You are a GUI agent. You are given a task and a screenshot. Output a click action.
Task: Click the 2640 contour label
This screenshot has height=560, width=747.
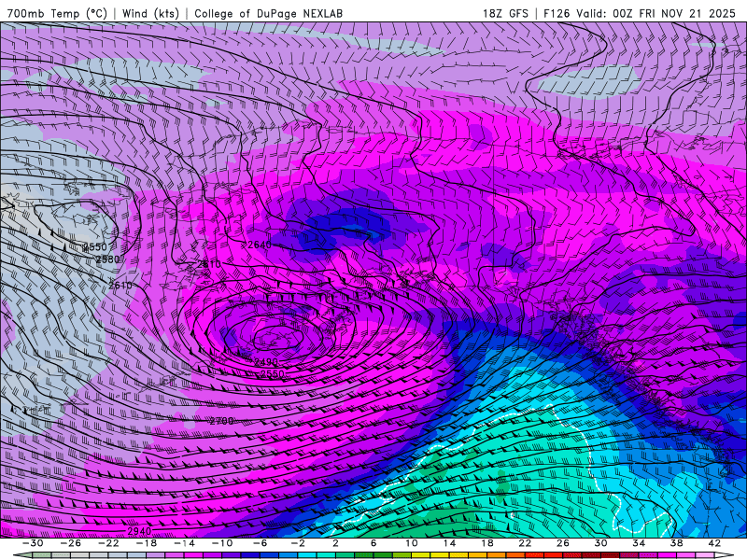point(260,245)
